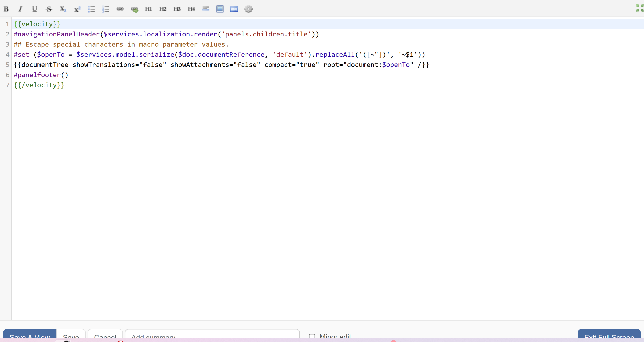Insert an image via the picture icon
The width and height of the screenshot is (644, 342).
(220, 9)
